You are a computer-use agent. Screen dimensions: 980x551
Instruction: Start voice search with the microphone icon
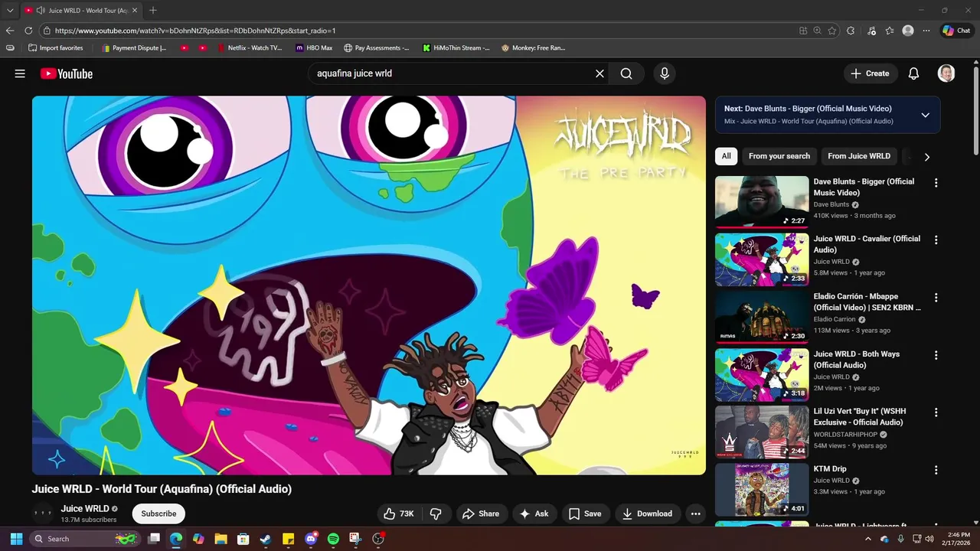[665, 73]
